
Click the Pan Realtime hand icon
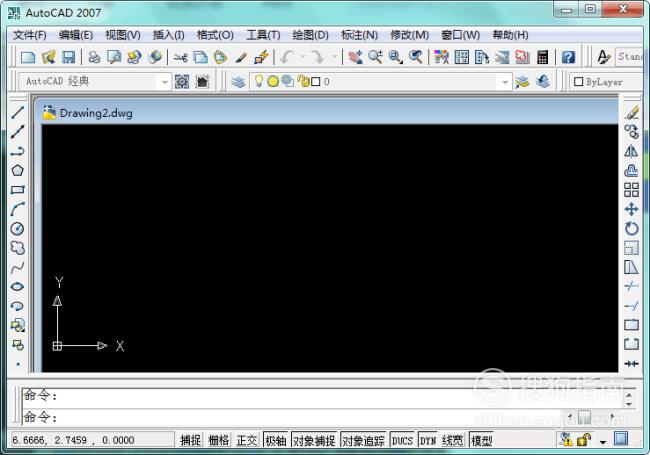[x=355, y=57]
